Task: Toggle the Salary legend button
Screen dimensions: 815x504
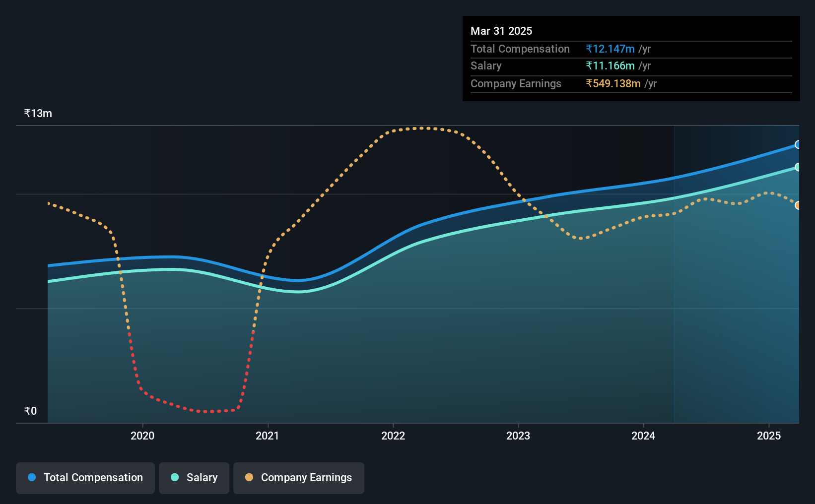Action: tap(194, 478)
